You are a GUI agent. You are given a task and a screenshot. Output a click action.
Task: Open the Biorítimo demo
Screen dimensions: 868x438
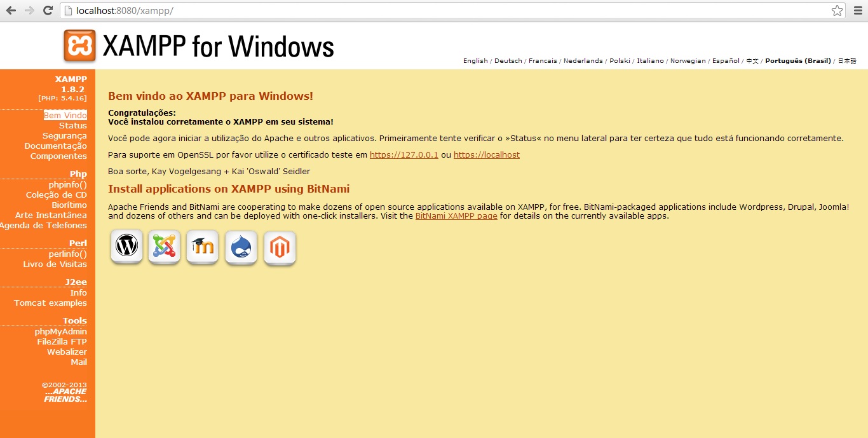coord(69,205)
